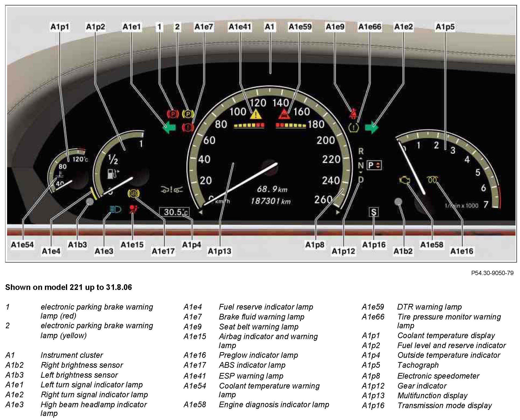Viewport: 520px width, 420px height.
Task: Click the yellow ABS indicator lamp
Action: coord(134,193)
